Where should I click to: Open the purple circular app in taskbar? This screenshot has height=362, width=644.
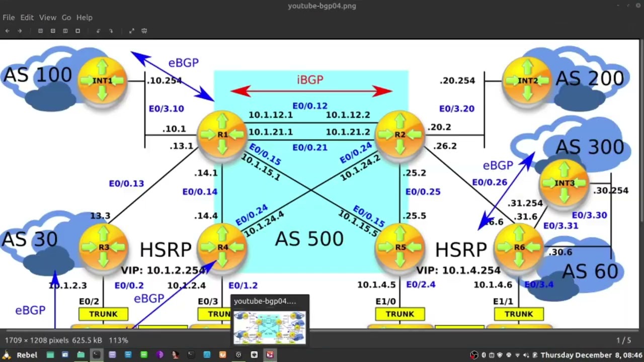(x=159, y=355)
